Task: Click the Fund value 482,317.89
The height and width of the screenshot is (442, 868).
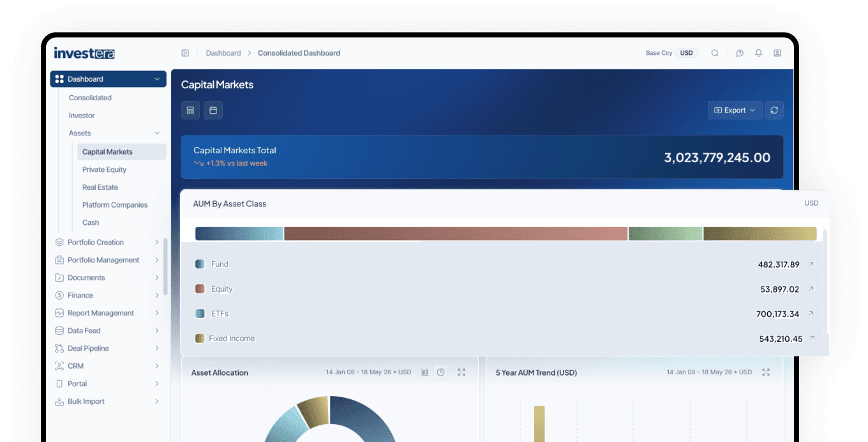Action: [779, 264]
